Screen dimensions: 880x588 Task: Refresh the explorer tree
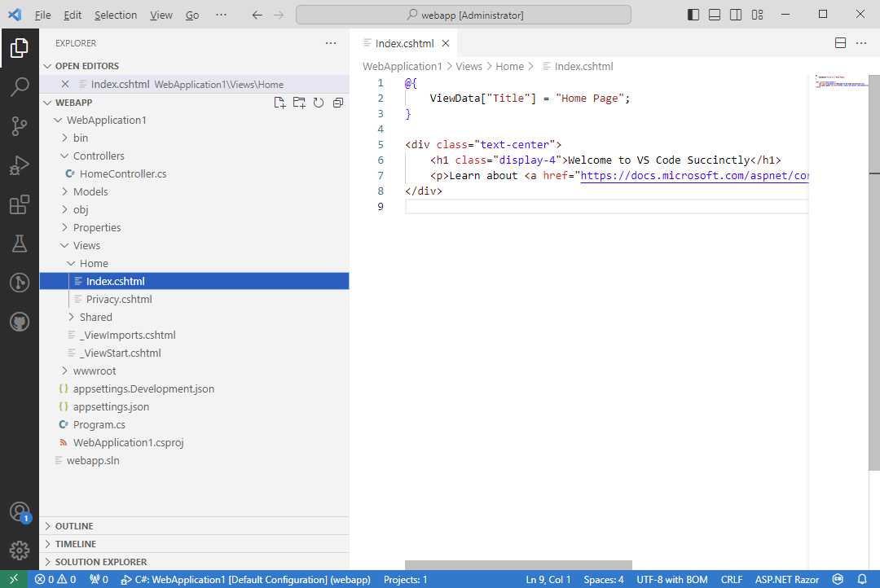(x=319, y=103)
